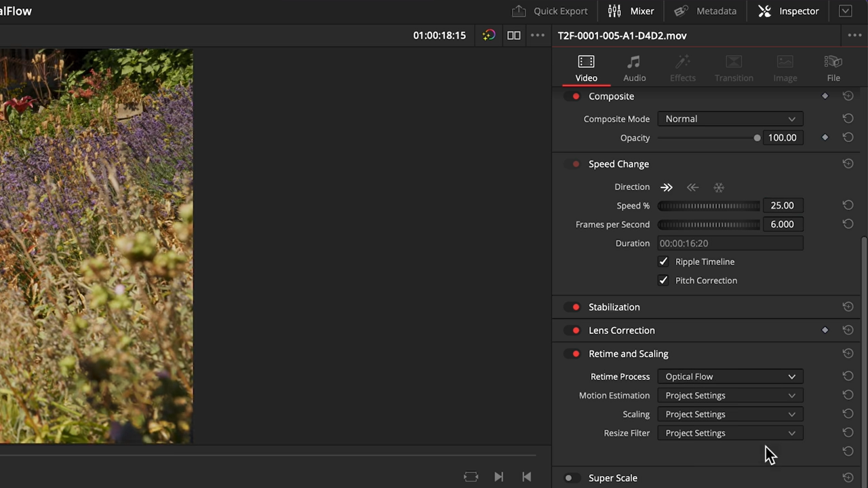Set speed direction to forward
The image size is (868, 488).
pyautogui.click(x=667, y=187)
